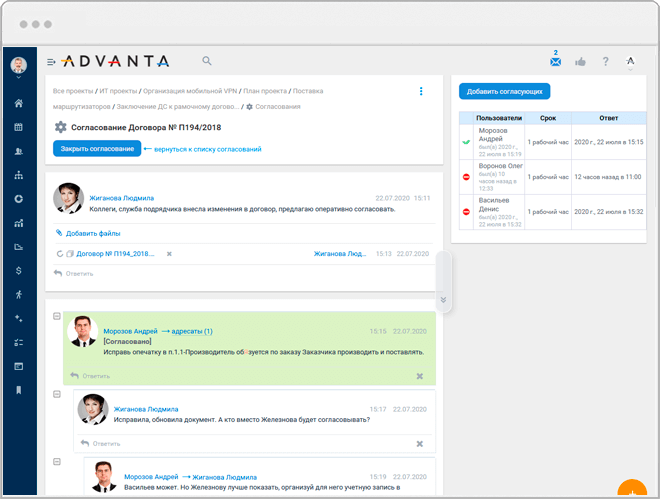The width and height of the screenshot is (660, 499).
Task: Click the thumbs-up icon in header
Action: click(x=580, y=62)
